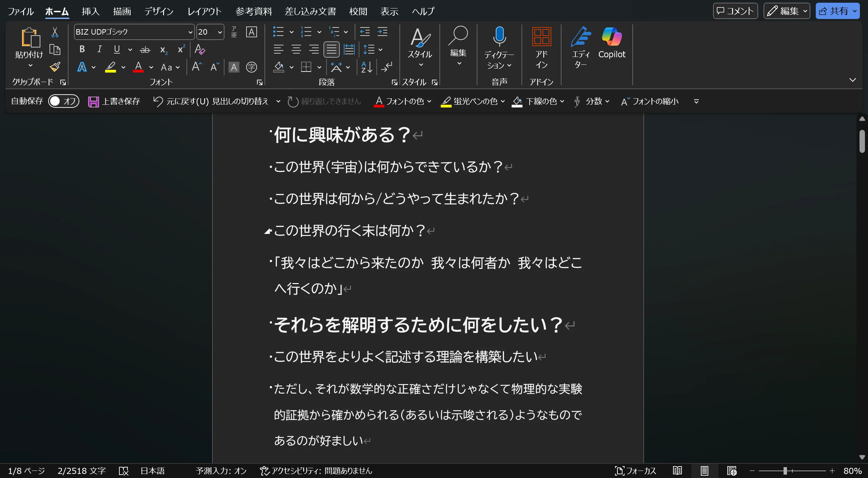868x478 pixels.
Task: Click the 80% zoom level
Action: coord(852,471)
